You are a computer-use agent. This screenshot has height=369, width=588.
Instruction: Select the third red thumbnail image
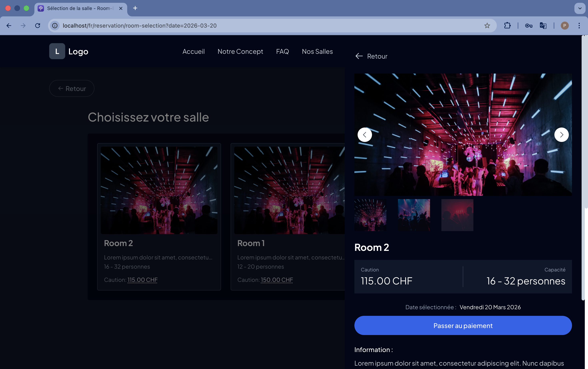(457, 215)
